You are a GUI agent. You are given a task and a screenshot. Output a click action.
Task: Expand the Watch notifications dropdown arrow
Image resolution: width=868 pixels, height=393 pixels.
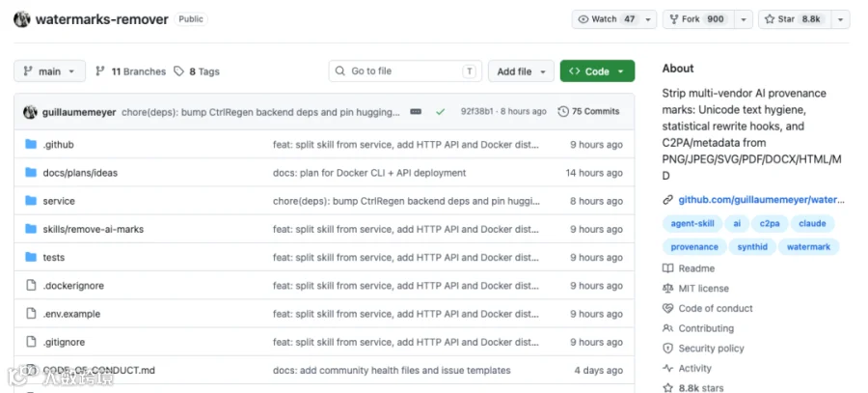(648, 19)
